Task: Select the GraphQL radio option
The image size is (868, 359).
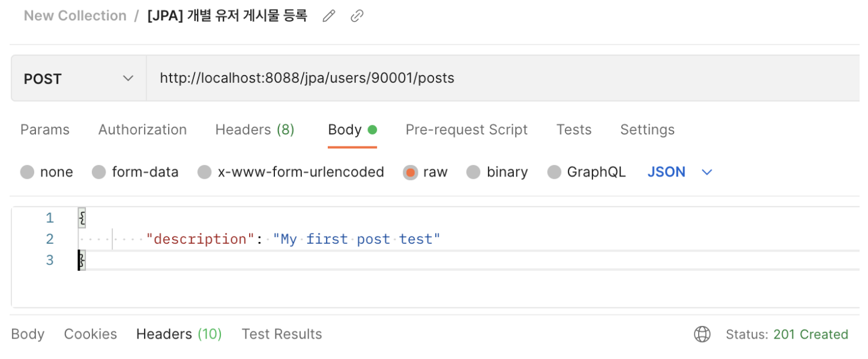Action: 554,172
